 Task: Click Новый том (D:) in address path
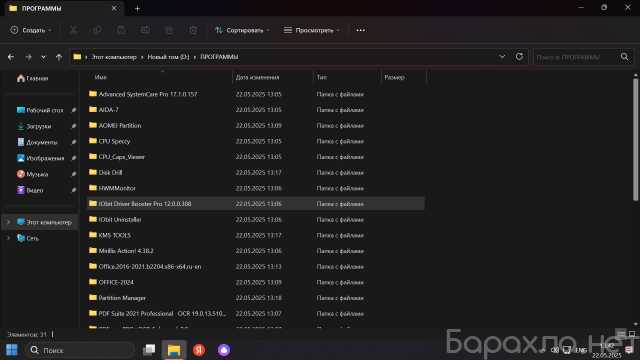(168, 57)
